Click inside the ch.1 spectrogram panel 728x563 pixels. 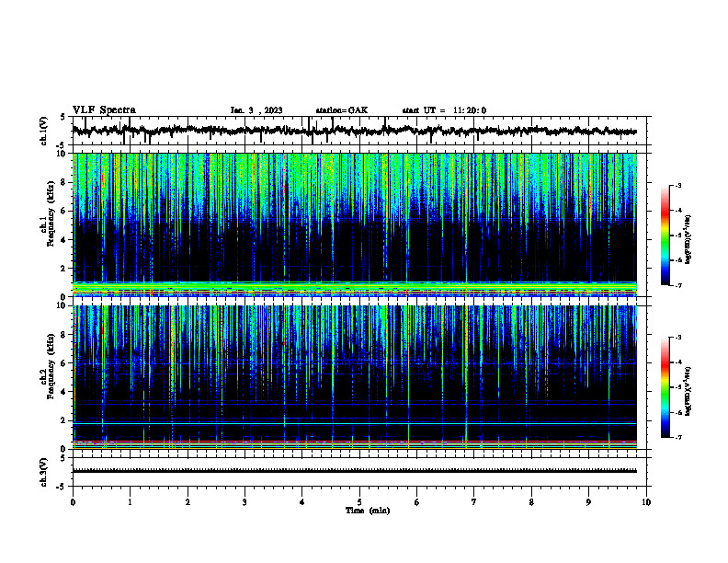point(354,224)
